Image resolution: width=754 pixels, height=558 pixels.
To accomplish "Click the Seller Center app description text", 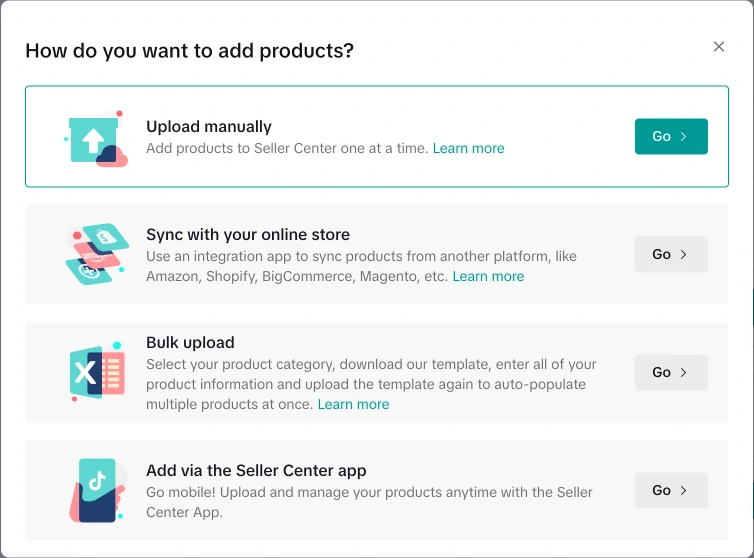I will click(x=369, y=502).
